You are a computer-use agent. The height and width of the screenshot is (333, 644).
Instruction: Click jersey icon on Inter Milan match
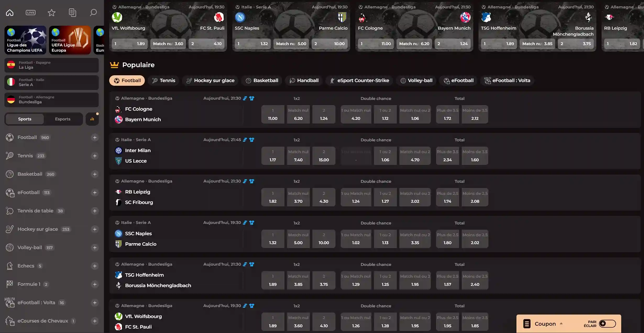click(252, 140)
